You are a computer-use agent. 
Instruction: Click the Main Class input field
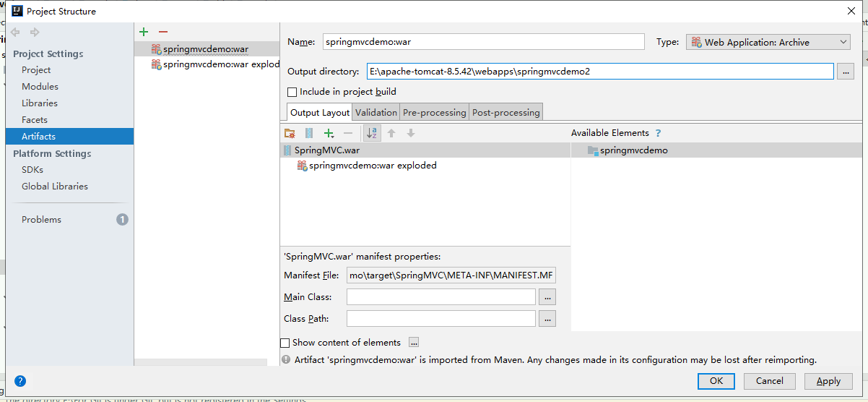pyautogui.click(x=441, y=297)
